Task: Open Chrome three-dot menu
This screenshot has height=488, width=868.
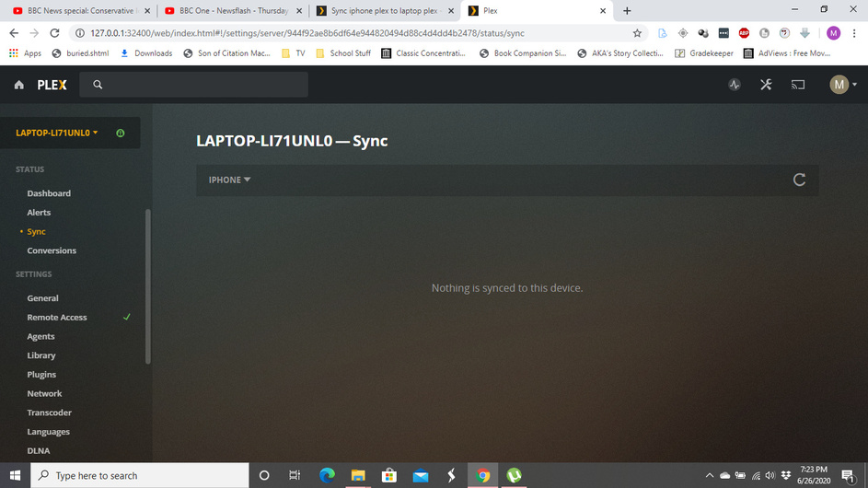Action: coord(854,33)
